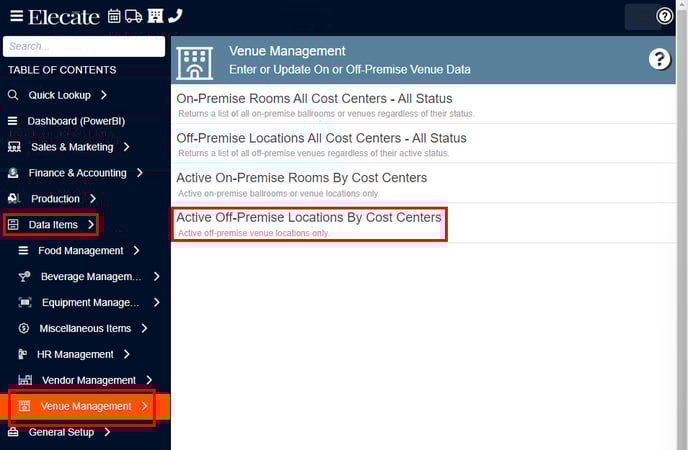
Task: Expand Beverage Management chevron
Action: click(157, 276)
